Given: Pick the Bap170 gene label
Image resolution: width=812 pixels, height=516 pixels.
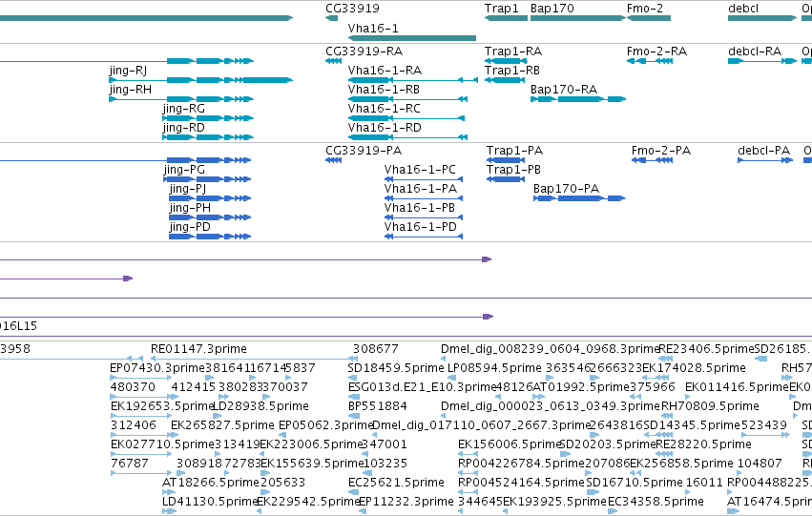Looking at the screenshot, I should 552,9.
